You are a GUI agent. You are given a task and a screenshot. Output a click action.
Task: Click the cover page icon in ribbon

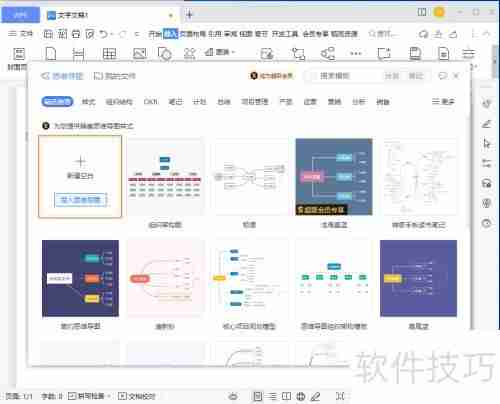pyautogui.click(x=19, y=54)
